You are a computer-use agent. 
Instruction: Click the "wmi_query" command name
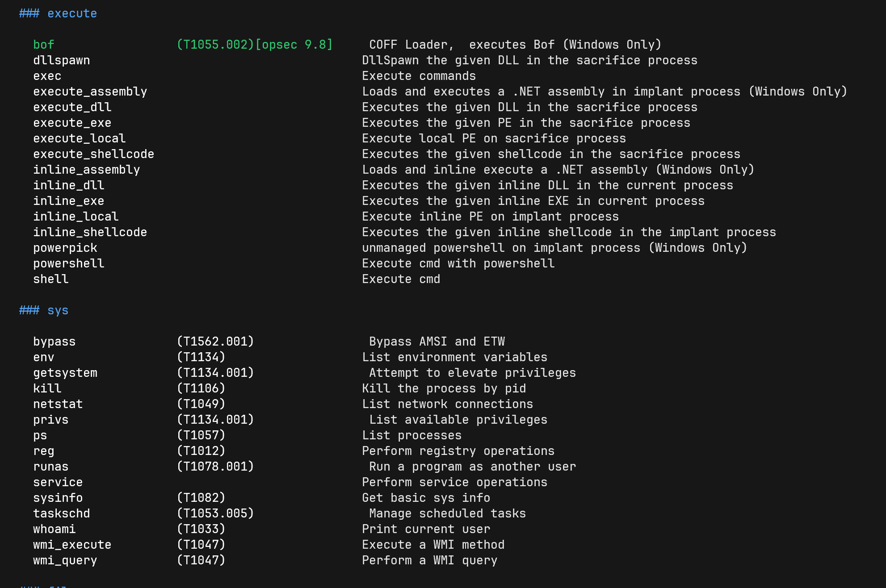click(65, 560)
